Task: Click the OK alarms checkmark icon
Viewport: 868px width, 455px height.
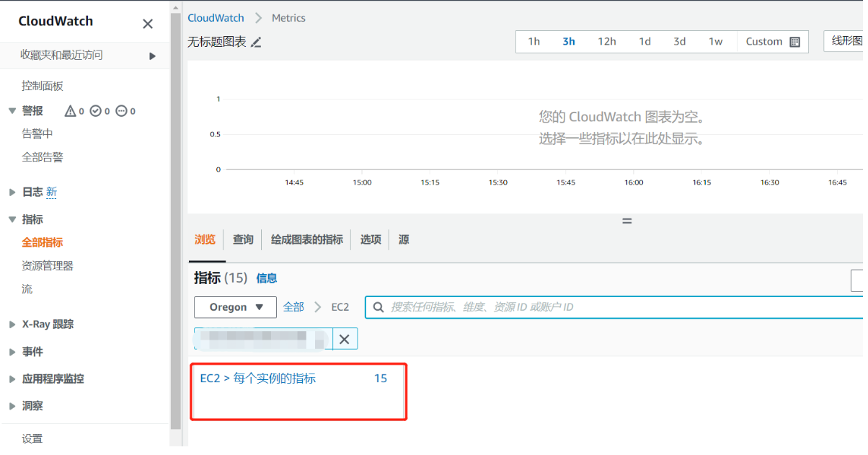Action: [x=96, y=111]
